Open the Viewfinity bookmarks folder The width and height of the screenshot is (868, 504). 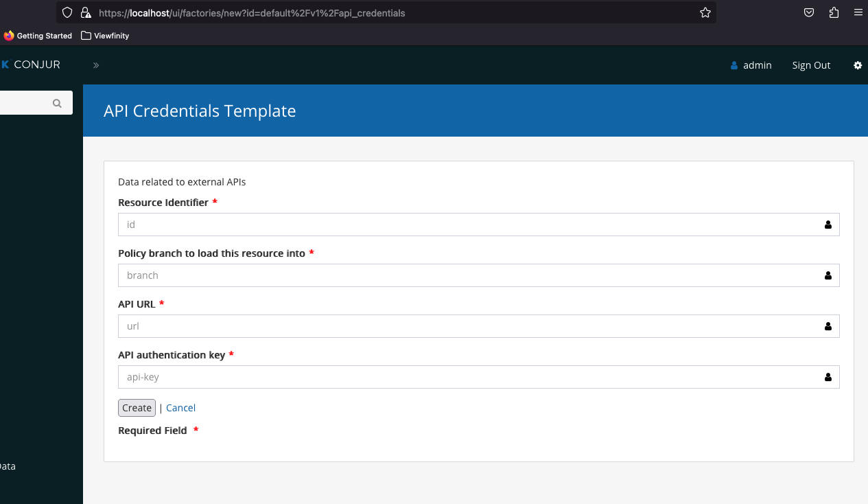tap(105, 36)
